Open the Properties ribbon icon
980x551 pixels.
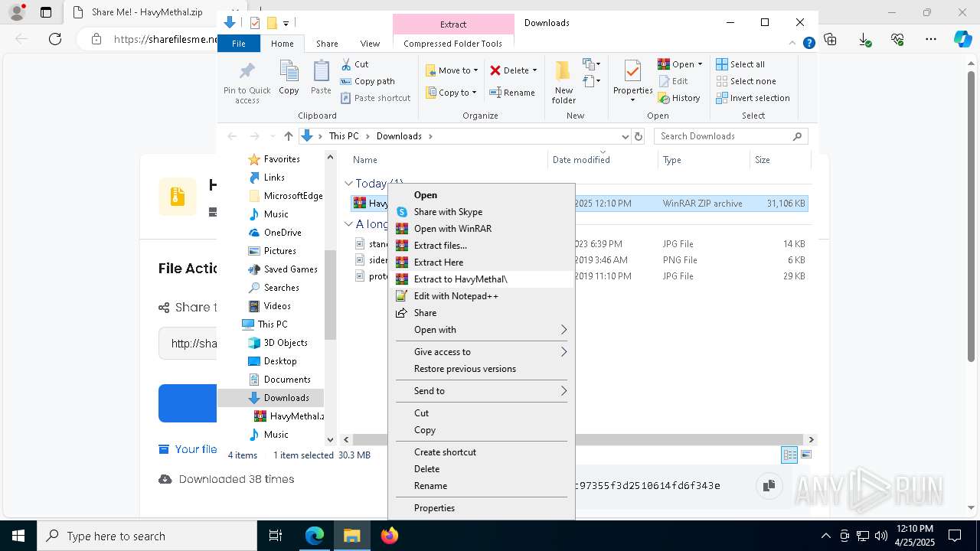632,71
